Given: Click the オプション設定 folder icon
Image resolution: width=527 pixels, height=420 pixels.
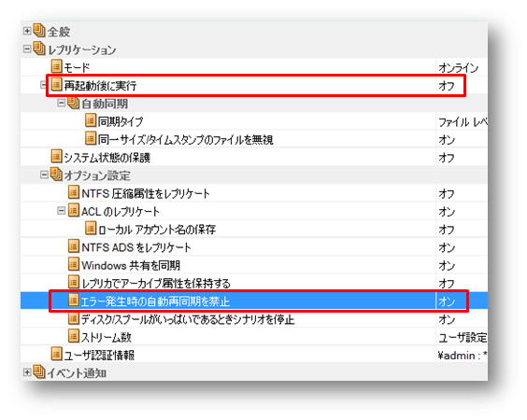Looking at the screenshot, I should [56, 175].
